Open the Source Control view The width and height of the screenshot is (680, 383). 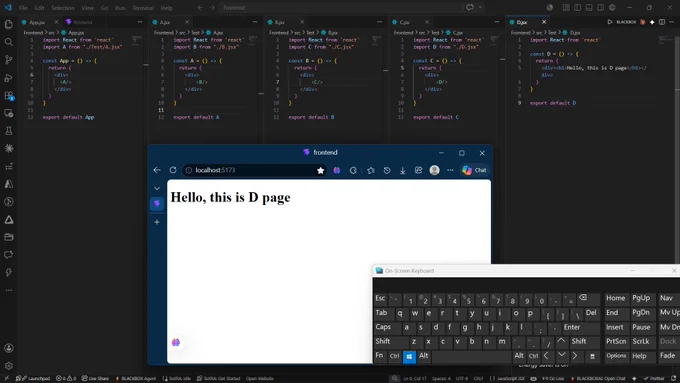pyautogui.click(x=9, y=60)
